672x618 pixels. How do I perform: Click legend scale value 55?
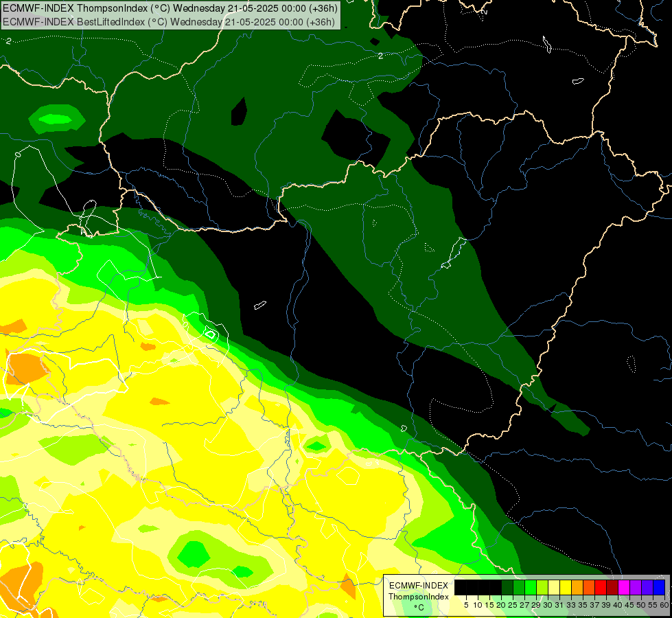[x=653, y=605]
